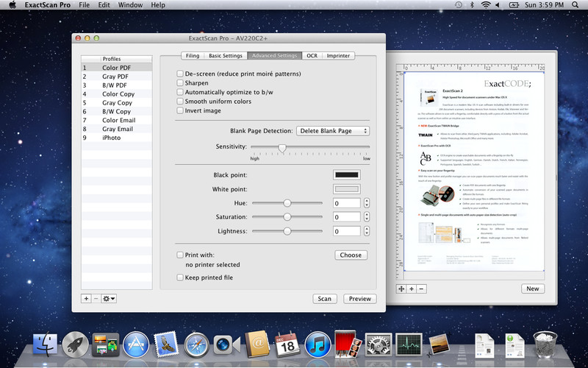The width and height of the screenshot is (588, 368).
Task: Toggle the Sharpen checkbox
Action: tap(180, 83)
